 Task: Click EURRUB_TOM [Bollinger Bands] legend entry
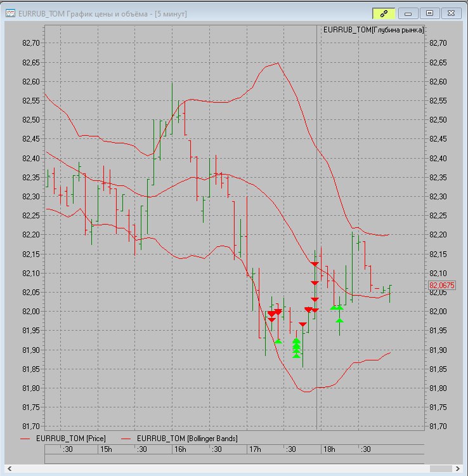pyautogui.click(x=187, y=439)
